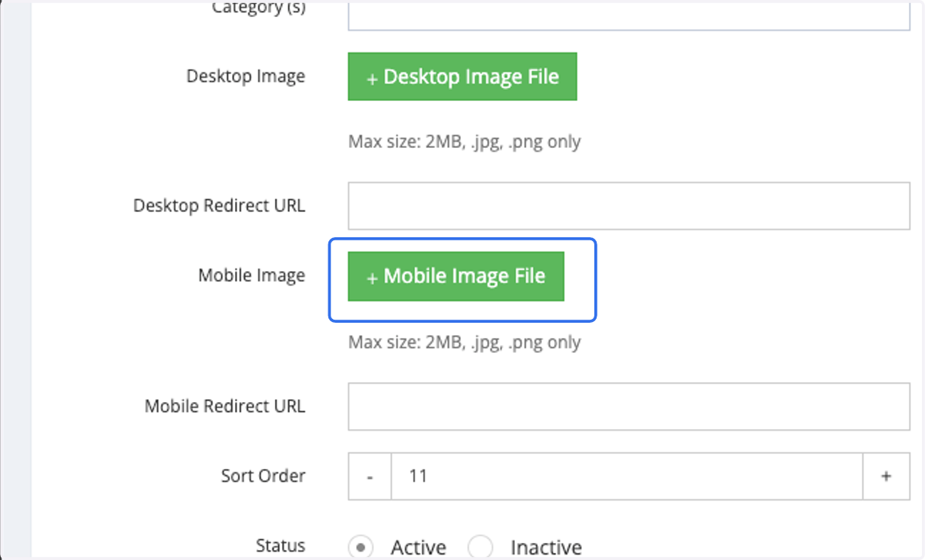This screenshot has height=560, width=925.
Task: Click Max size note under Desktop Image
Action: [465, 142]
